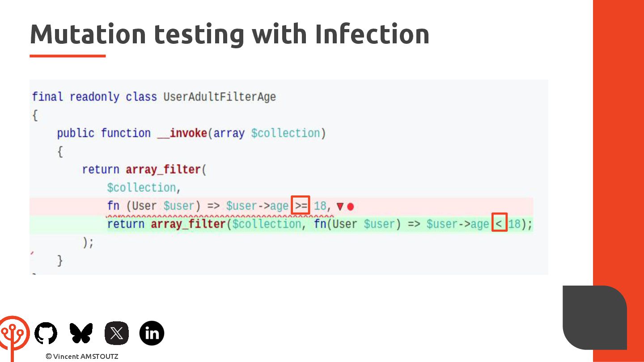The width and height of the screenshot is (644, 362).
Task: Open the X social icon
Action: (x=116, y=333)
